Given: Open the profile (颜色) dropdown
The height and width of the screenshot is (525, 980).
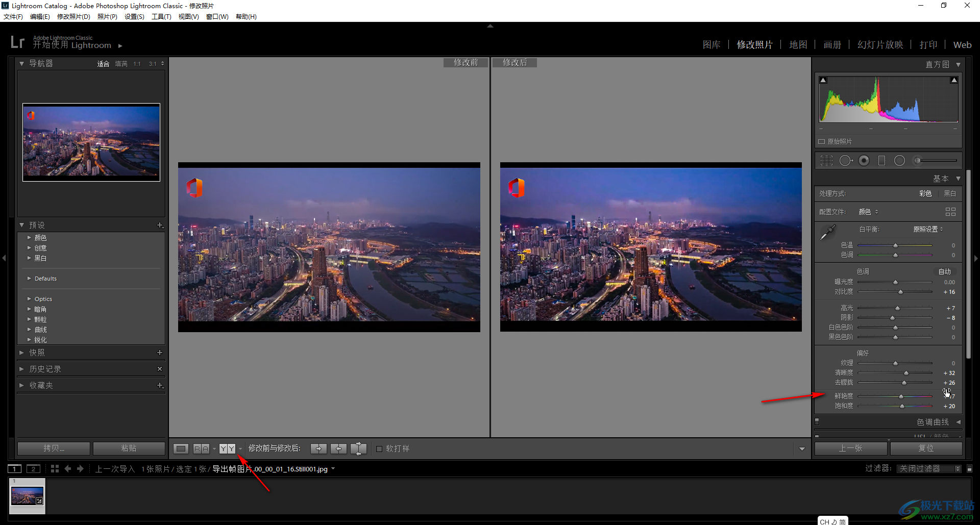Looking at the screenshot, I should [x=868, y=212].
